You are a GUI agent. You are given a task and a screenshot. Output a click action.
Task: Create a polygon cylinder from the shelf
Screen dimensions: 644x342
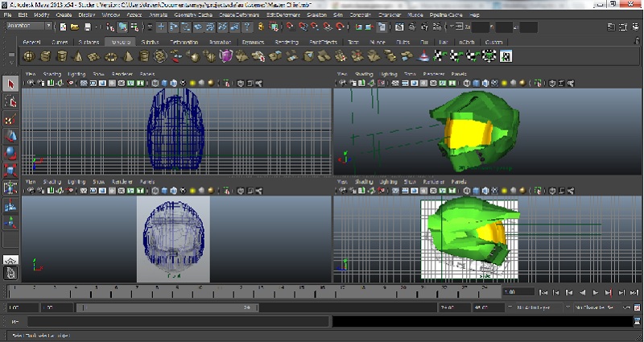coord(62,56)
